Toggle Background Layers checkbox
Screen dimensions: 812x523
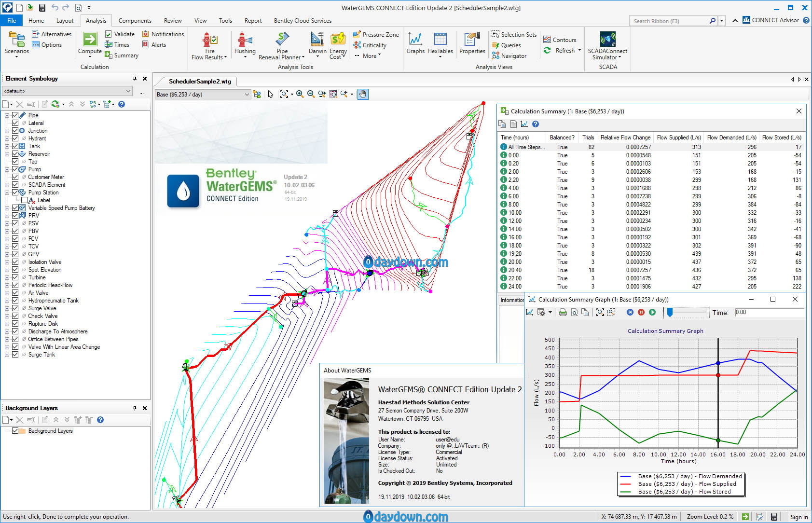[x=15, y=431]
